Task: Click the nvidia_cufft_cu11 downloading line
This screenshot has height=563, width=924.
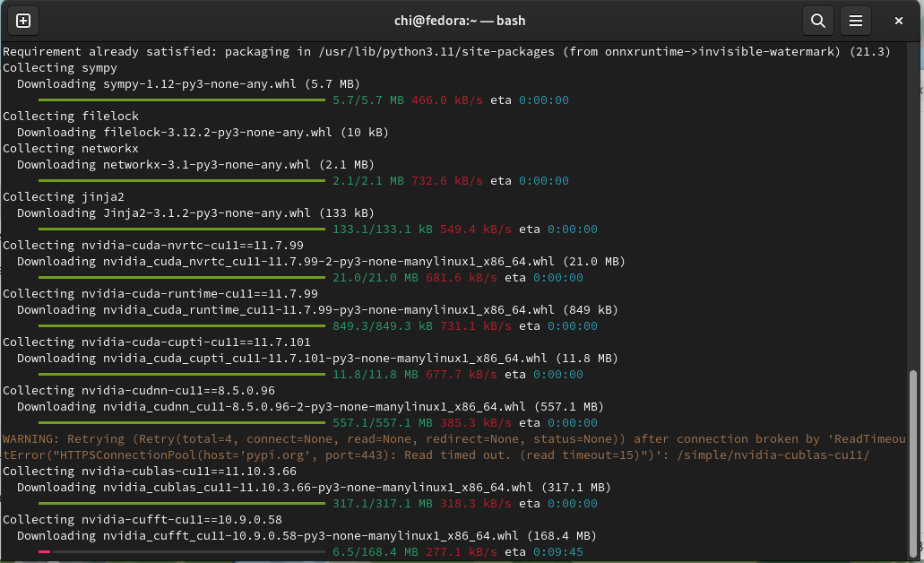Action: [307, 535]
